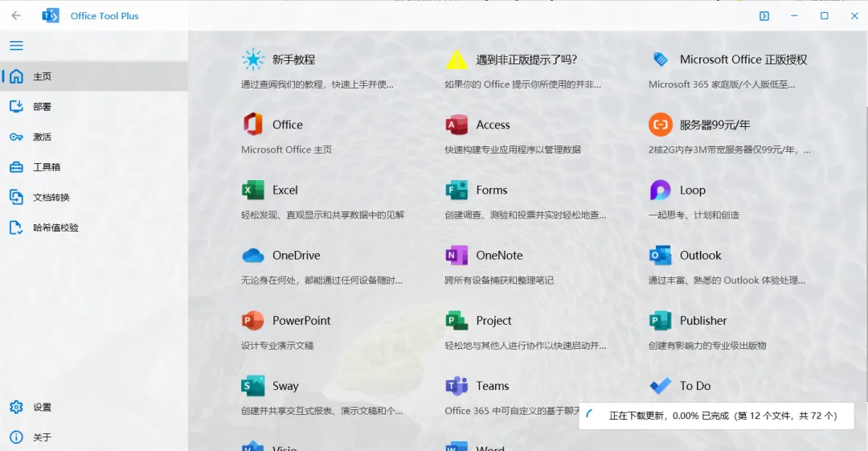Click '跨所有设备捕获和整理笔记' description text
This screenshot has height=451, width=868.
pos(499,281)
